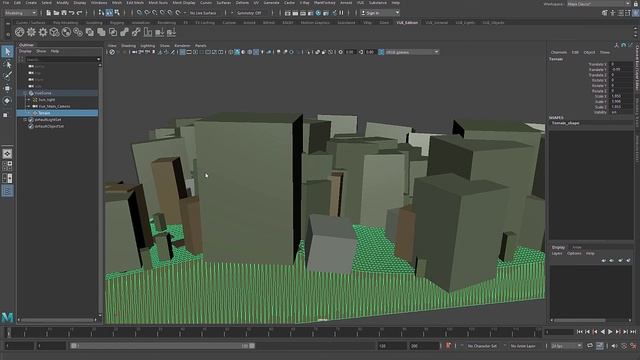Expand the defaultLightSet node in Outliner
640x360 pixels.
click(25, 120)
